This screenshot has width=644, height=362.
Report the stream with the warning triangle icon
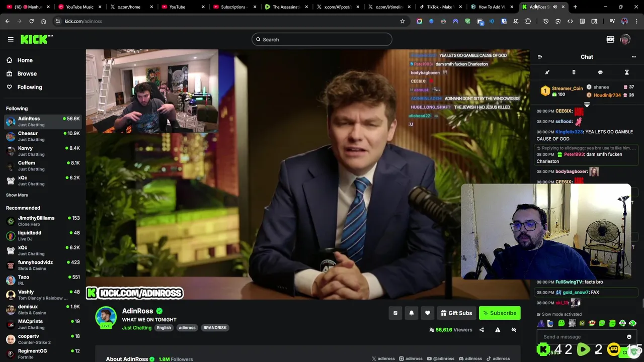tap(498, 330)
